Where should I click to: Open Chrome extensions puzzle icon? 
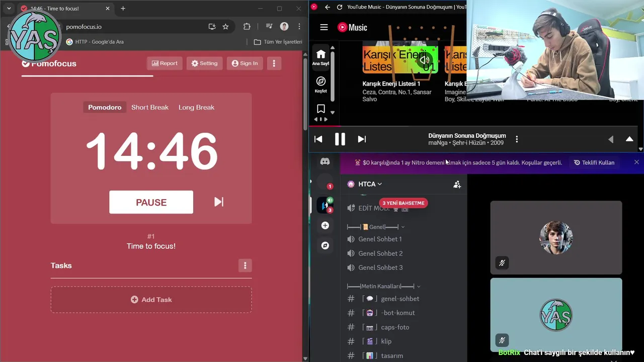247,27
